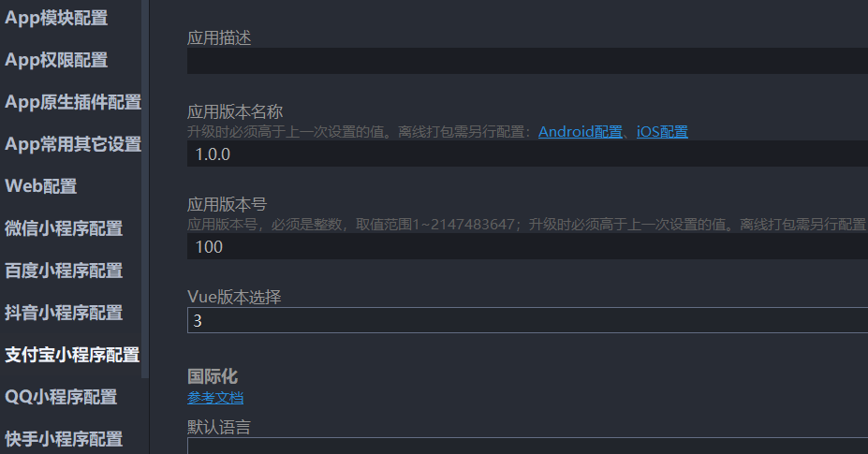Select 微信小程序配置 in the sidebar

click(64, 228)
